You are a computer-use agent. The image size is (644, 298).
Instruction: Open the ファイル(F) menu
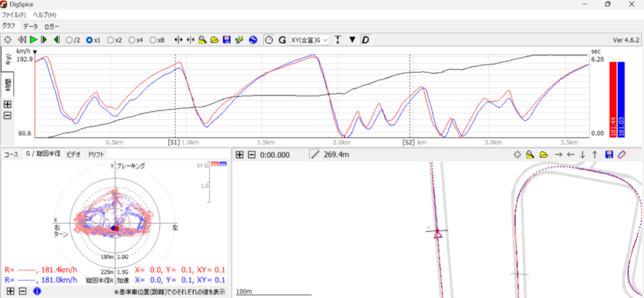click(14, 14)
